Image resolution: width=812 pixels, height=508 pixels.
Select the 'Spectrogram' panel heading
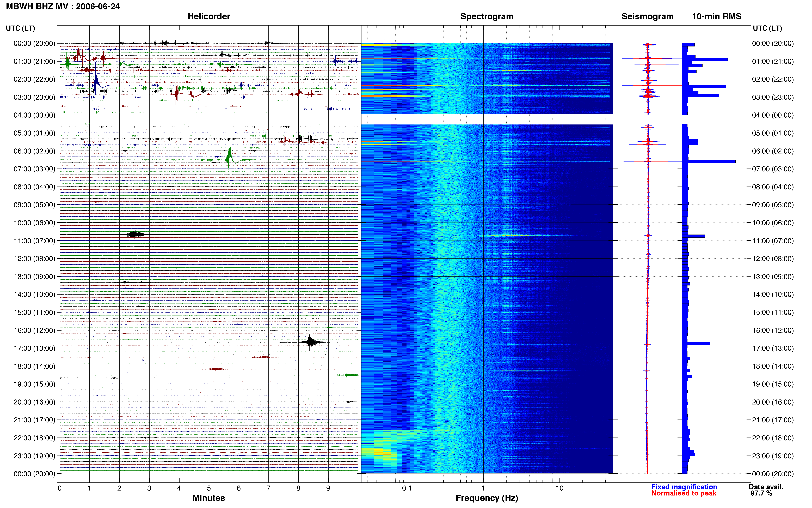click(487, 16)
